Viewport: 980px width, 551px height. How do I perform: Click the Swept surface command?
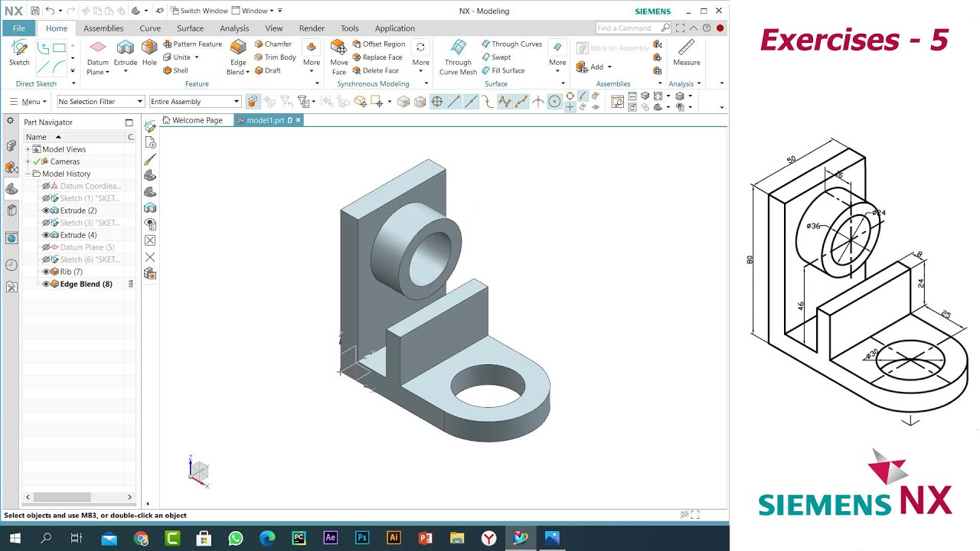pos(496,57)
